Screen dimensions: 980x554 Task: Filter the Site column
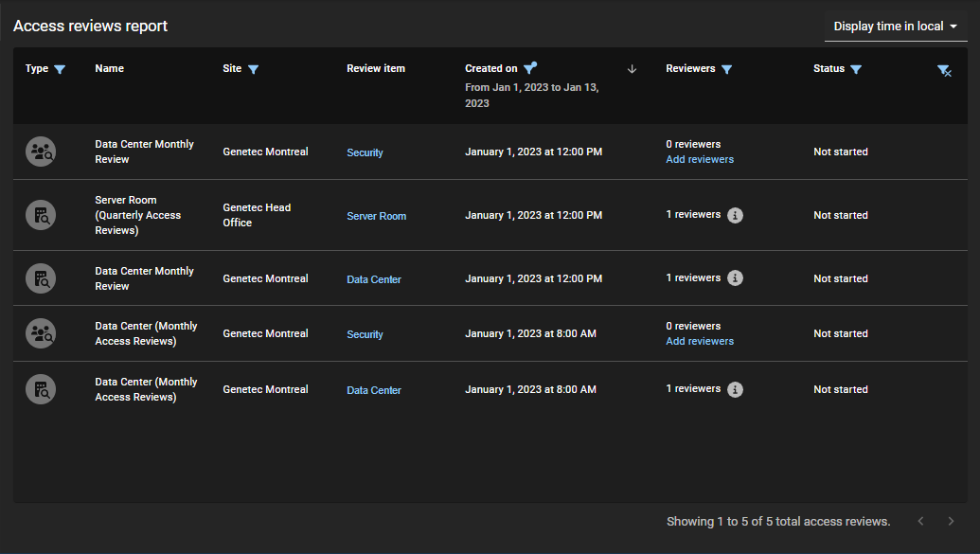pyautogui.click(x=253, y=69)
